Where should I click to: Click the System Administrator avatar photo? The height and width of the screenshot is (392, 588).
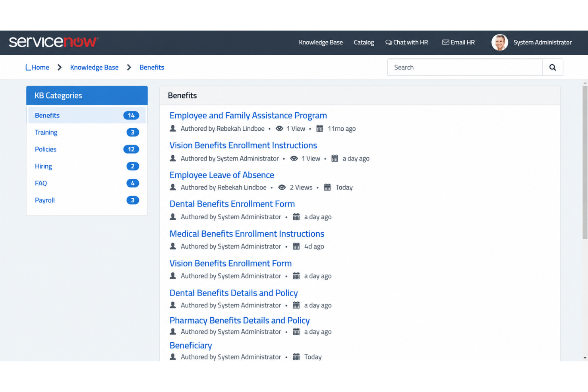(x=499, y=42)
